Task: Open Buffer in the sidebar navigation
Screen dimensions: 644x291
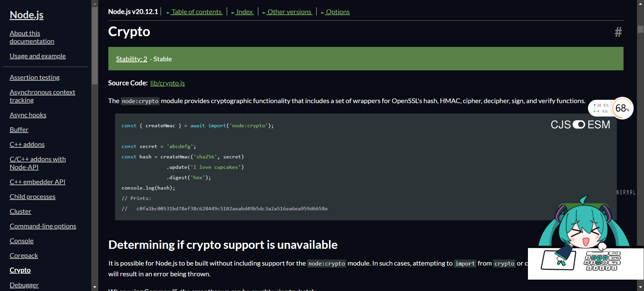Action: pos(19,130)
